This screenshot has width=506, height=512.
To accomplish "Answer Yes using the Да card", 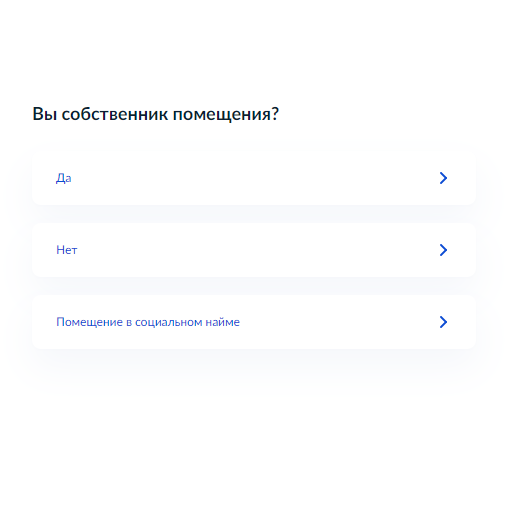I will pyautogui.click(x=254, y=178).
